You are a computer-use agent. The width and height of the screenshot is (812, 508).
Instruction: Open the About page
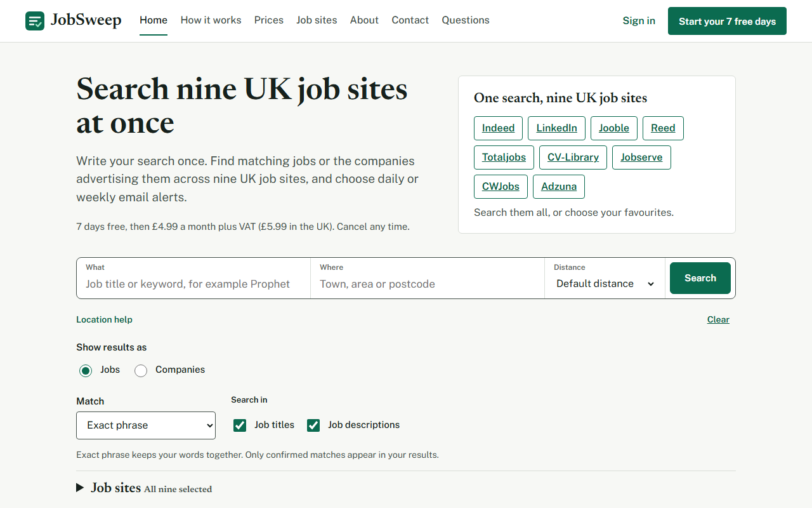364,20
